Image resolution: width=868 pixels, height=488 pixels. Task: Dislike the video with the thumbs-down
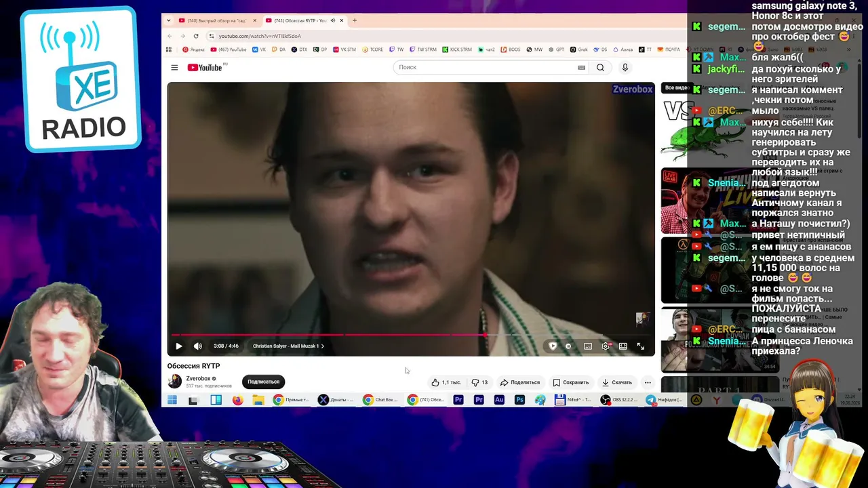pos(479,382)
